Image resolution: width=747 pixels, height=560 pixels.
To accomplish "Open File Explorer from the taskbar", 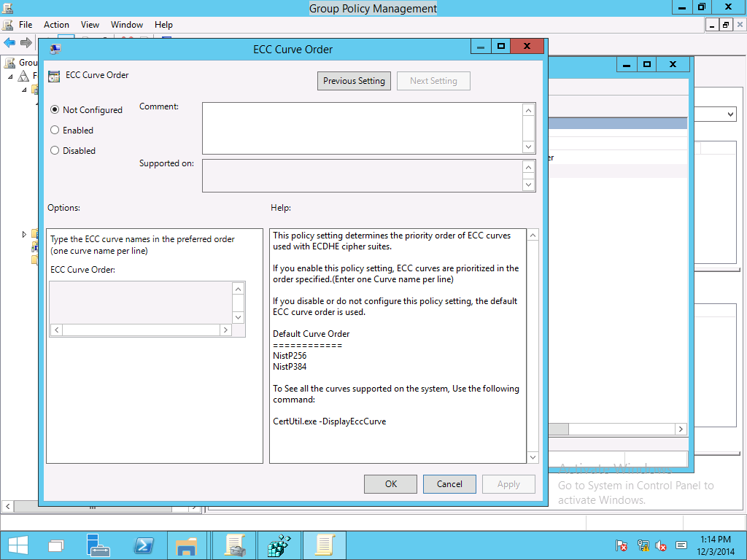I will pyautogui.click(x=187, y=545).
